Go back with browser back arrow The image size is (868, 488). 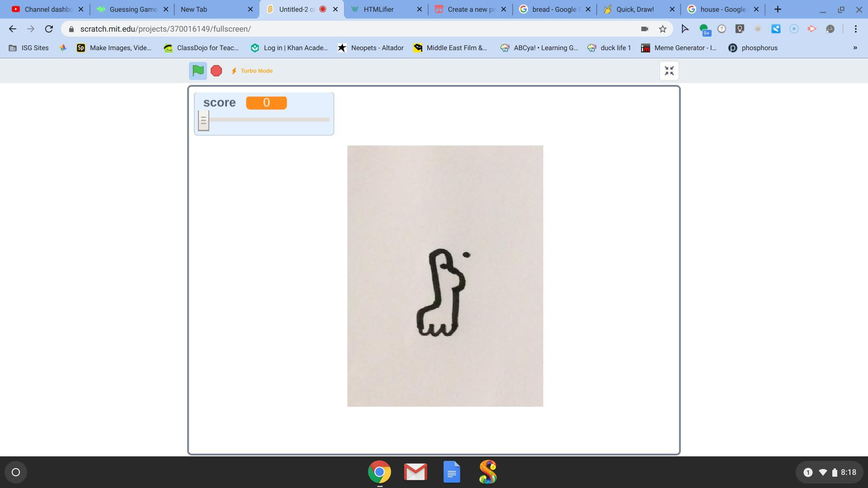[x=13, y=29]
